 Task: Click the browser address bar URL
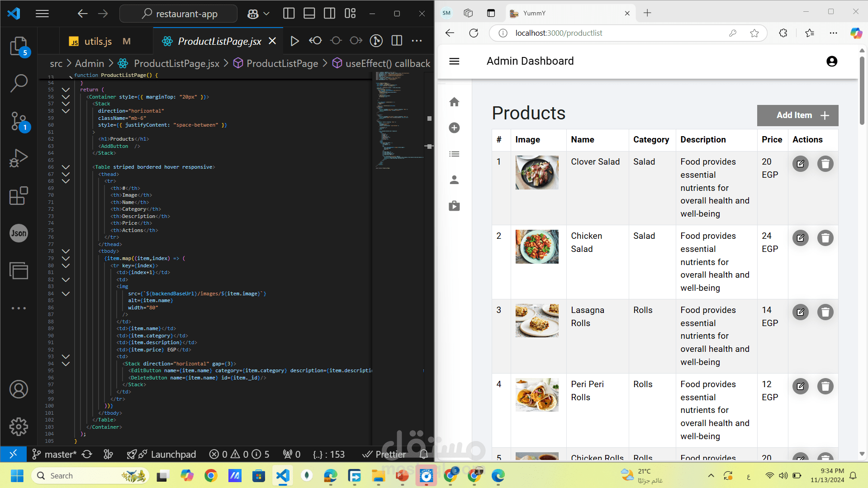(x=559, y=33)
